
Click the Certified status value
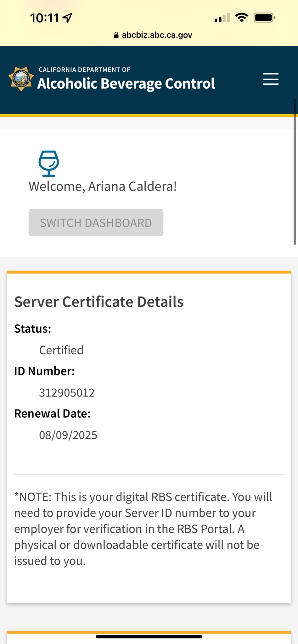(x=61, y=350)
